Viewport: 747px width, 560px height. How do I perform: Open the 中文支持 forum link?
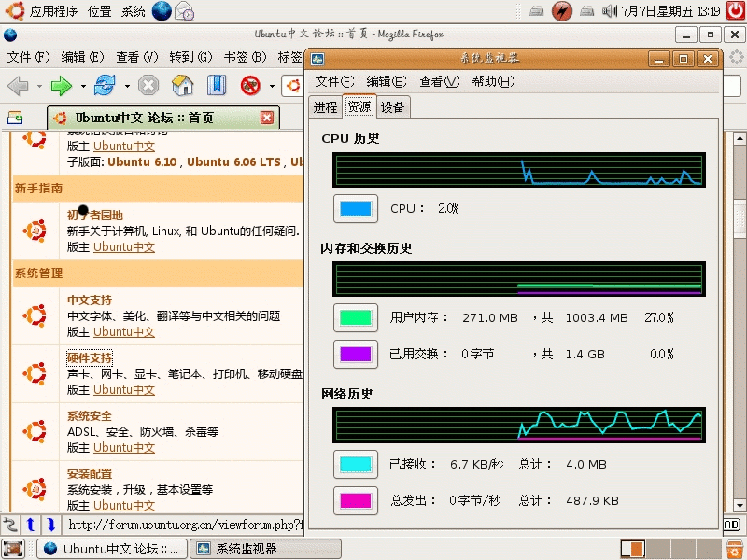tap(90, 300)
